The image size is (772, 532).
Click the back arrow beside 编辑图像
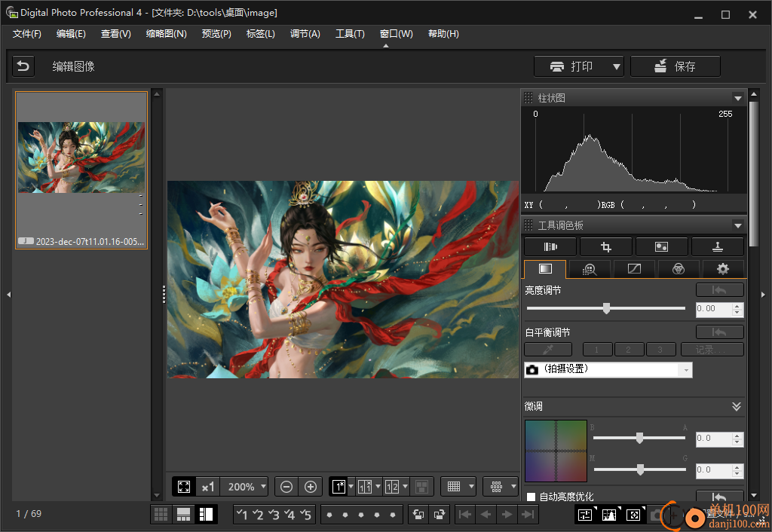[23, 66]
